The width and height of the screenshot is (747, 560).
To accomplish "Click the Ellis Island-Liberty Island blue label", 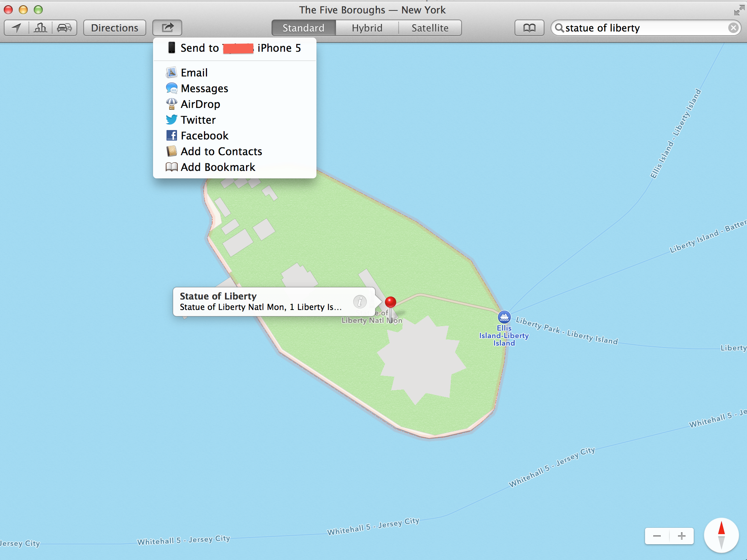I will pyautogui.click(x=504, y=335).
